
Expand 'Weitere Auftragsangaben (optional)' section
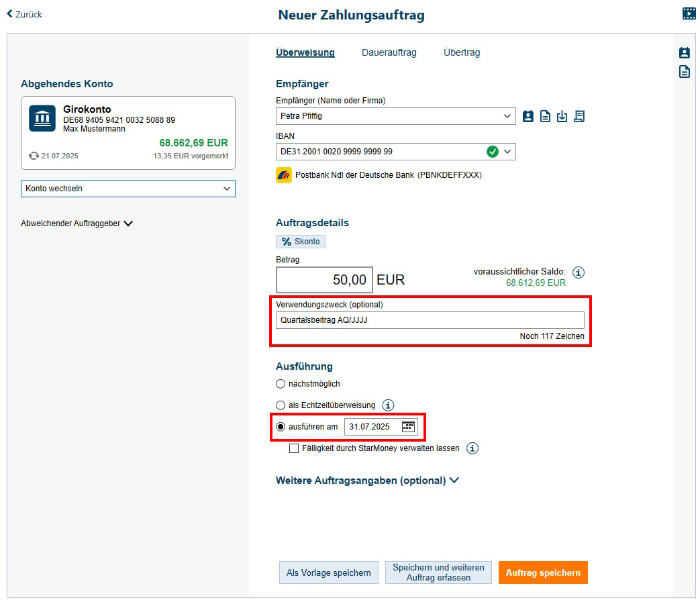point(367,481)
